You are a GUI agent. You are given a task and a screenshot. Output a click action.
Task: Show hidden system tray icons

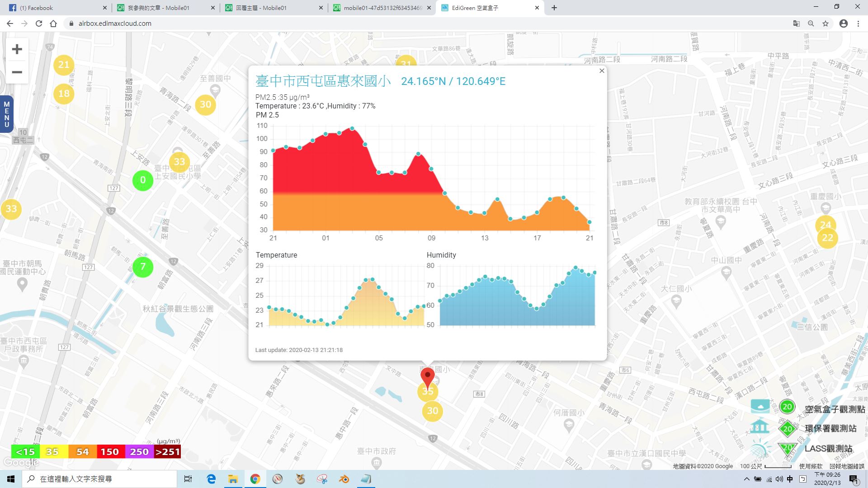tap(746, 479)
